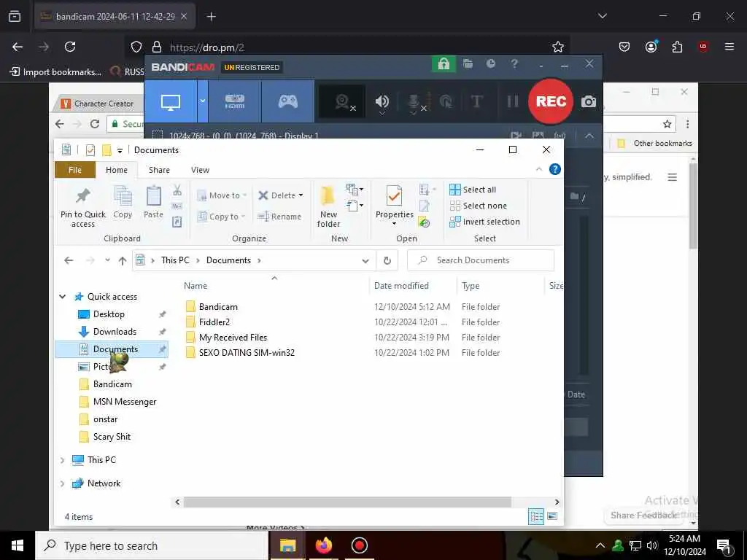Click Pin to Quick access

point(83,207)
